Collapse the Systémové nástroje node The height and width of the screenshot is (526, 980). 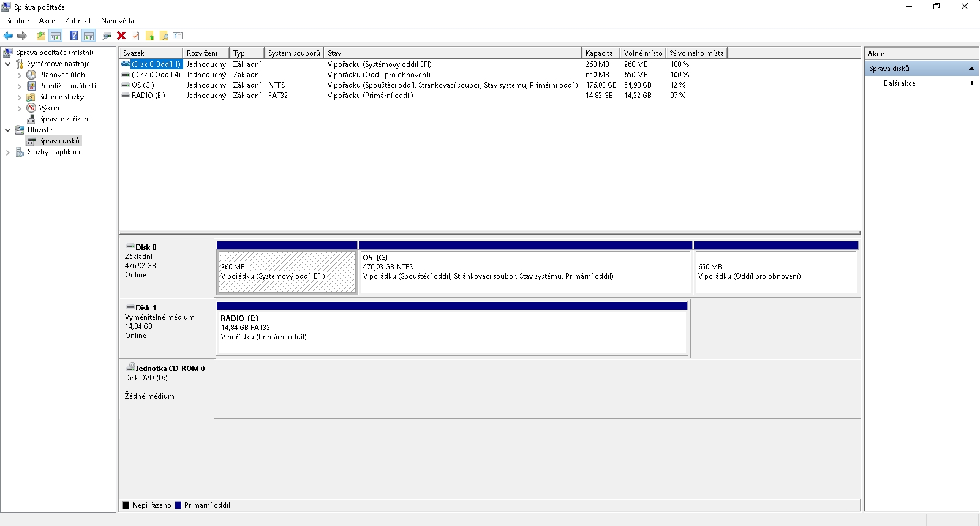pos(7,64)
